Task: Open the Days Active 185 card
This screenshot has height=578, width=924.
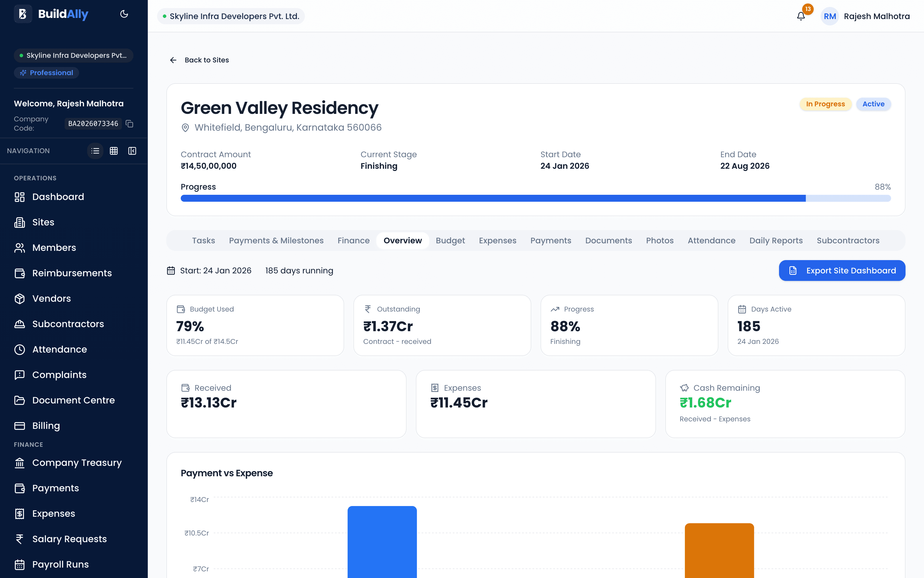Action: pos(816,325)
